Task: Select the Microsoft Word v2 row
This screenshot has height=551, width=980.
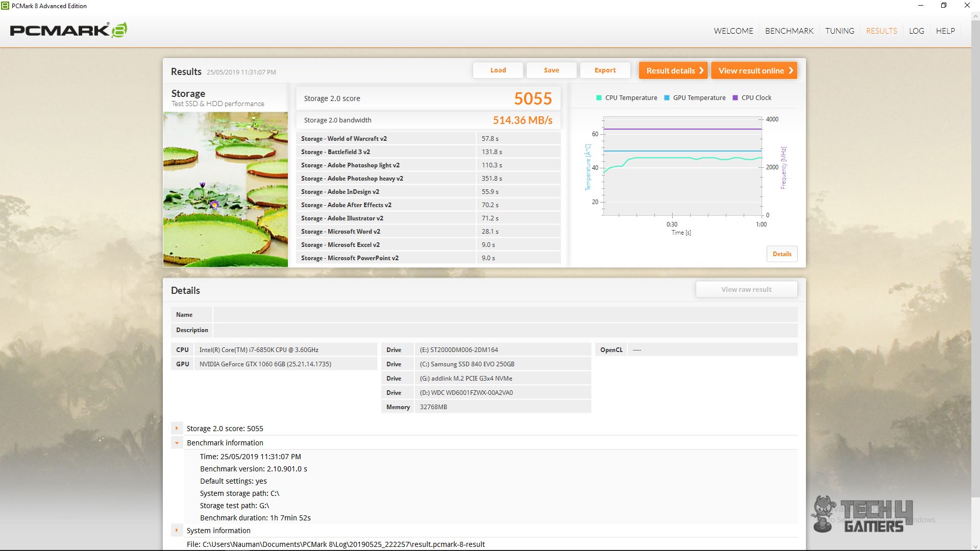Action: pyautogui.click(x=428, y=232)
